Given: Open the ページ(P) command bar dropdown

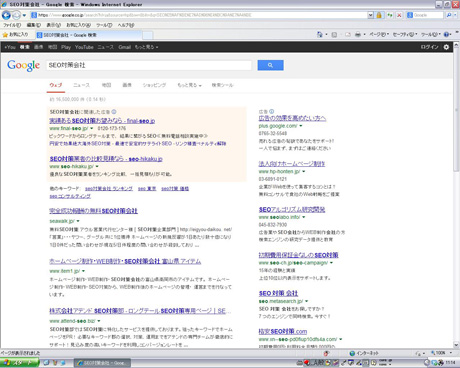Looking at the screenshot, I should click(379, 34).
